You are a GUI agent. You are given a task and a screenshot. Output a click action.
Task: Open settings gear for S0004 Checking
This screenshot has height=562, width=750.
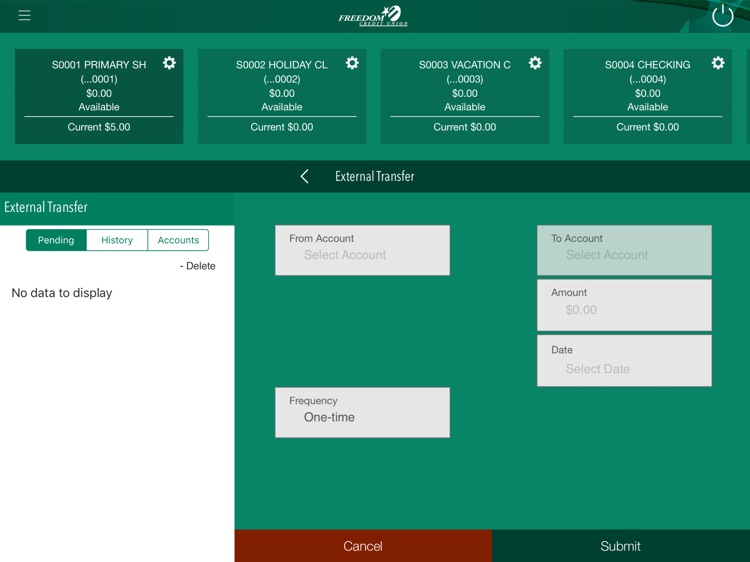point(718,63)
